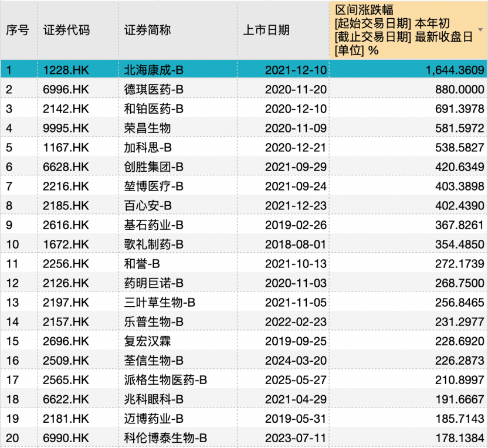
Task: Select the 堃博医疗-B name cell
Action: tap(154, 186)
